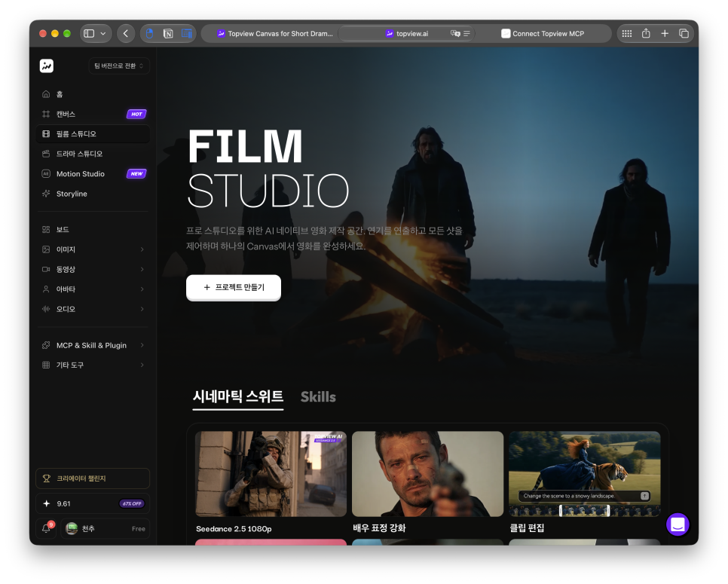
Task: Expand the 오디오 submenu chevron
Action: [142, 309]
